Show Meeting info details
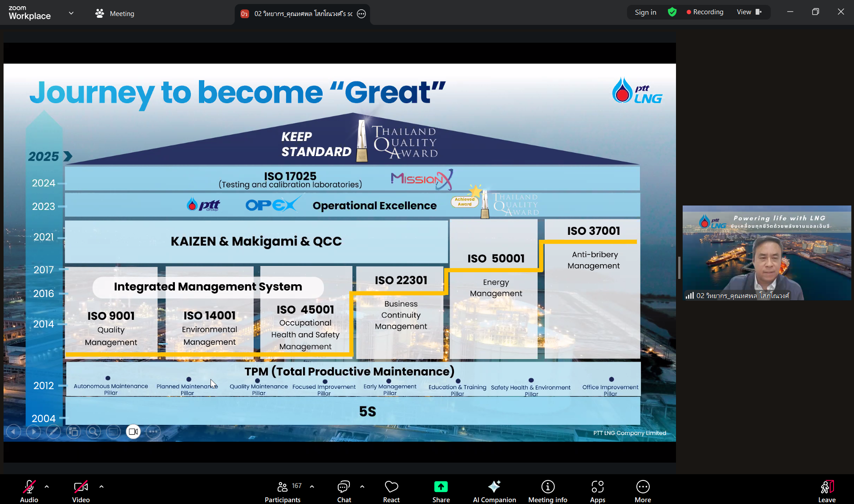 click(x=547, y=491)
